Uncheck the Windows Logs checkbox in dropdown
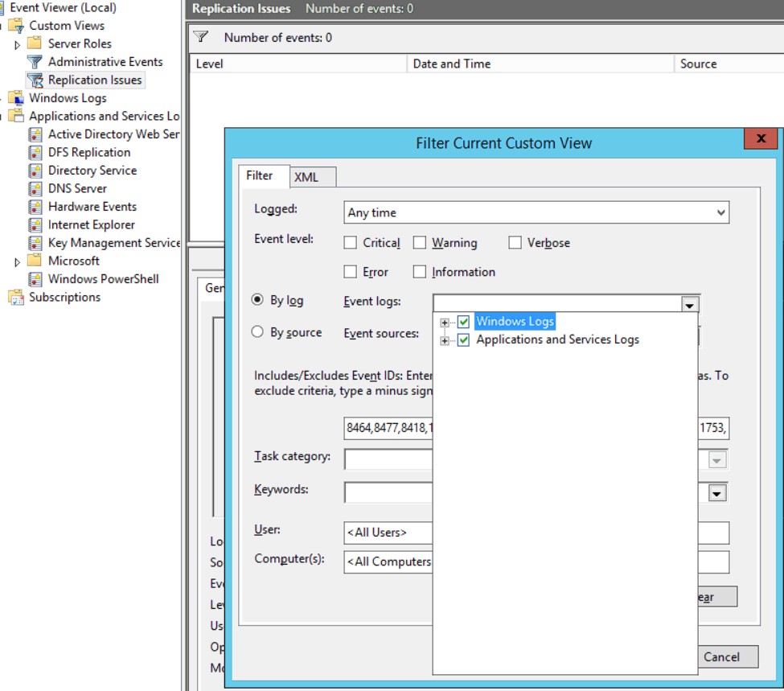This screenshot has width=784, height=691. (x=463, y=322)
